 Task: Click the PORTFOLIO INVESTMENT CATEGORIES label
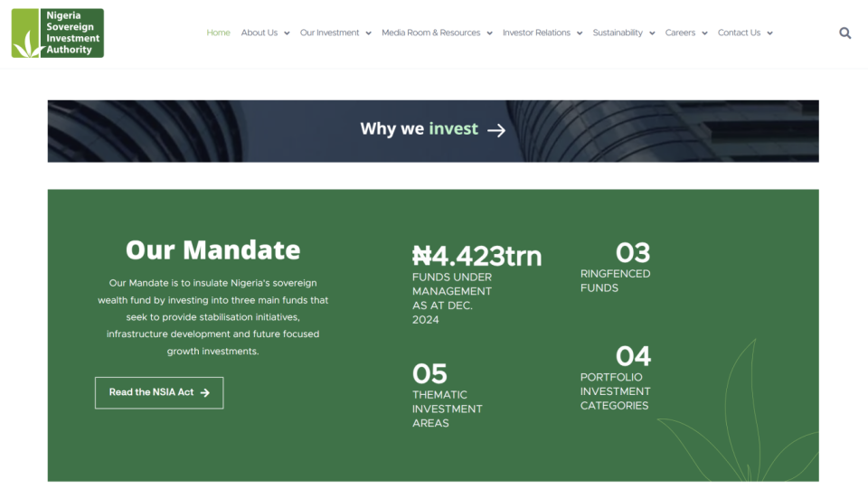tap(615, 391)
